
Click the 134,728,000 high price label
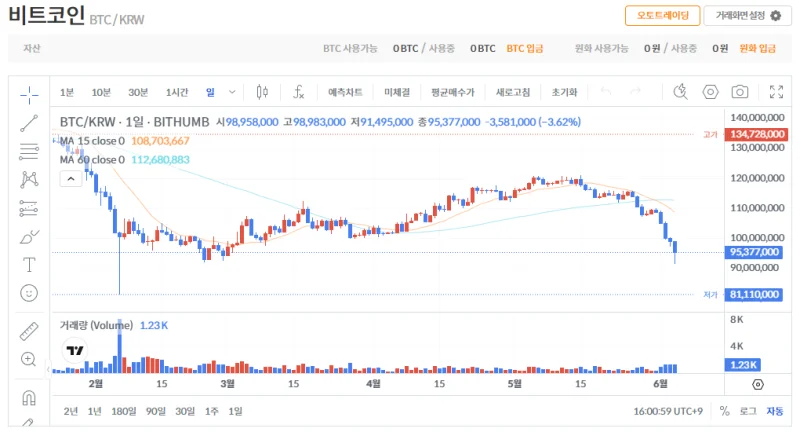pyautogui.click(x=757, y=134)
